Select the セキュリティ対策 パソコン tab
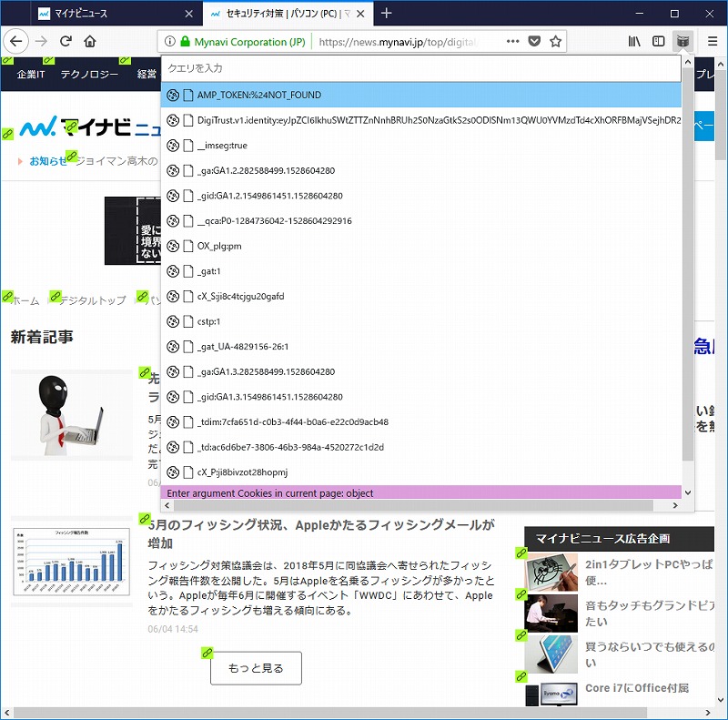 coord(288,14)
